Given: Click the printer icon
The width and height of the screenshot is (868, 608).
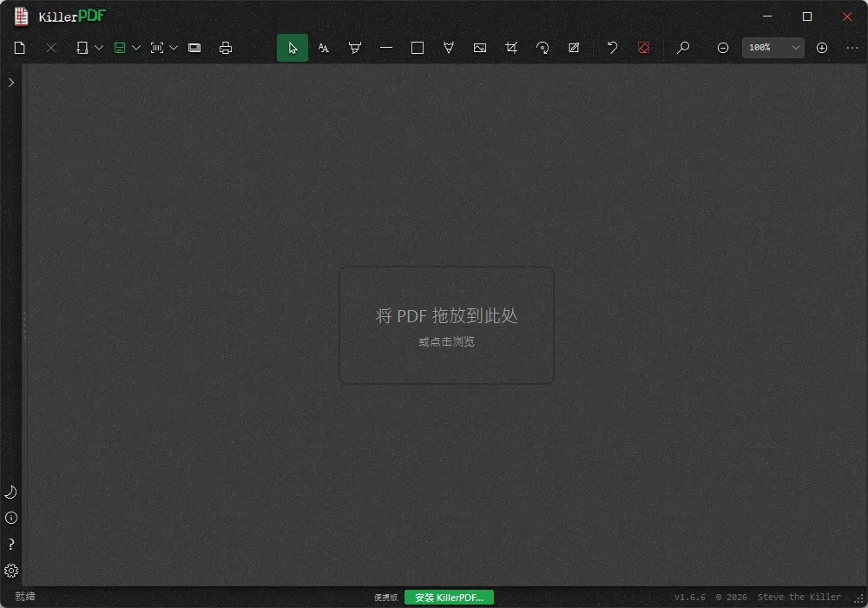Looking at the screenshot, I should [226, 48].
